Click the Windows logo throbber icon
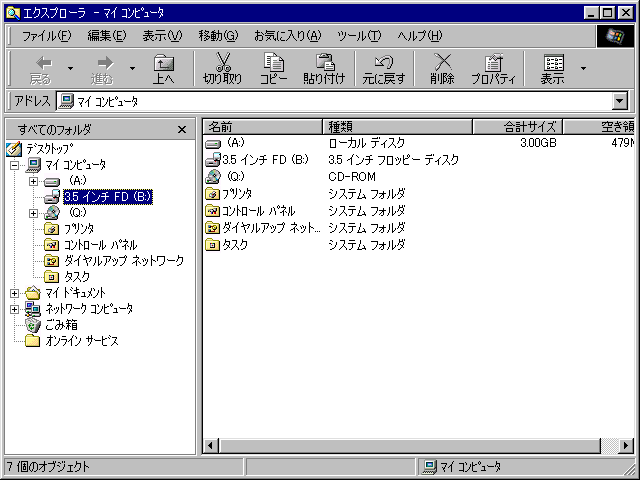 point(614,36)
